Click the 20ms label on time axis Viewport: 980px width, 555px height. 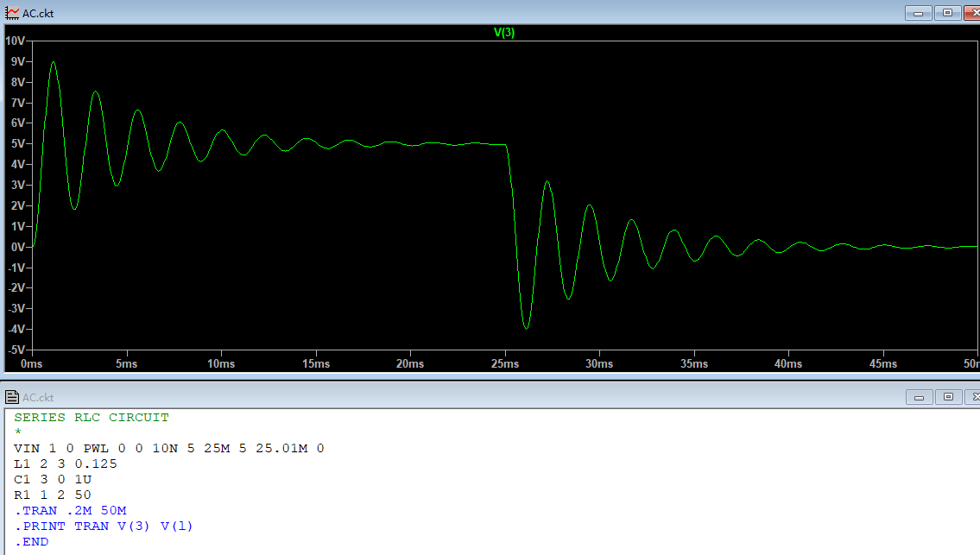pos(410,363)
